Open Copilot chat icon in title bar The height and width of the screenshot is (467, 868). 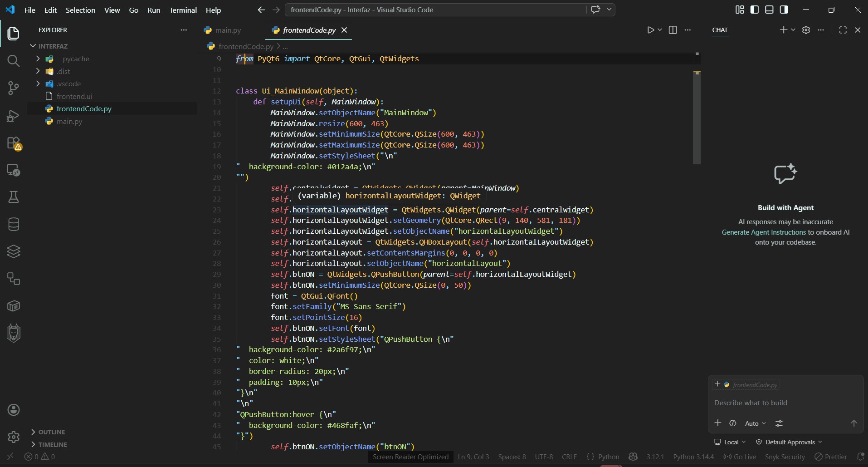coord(595,10)
